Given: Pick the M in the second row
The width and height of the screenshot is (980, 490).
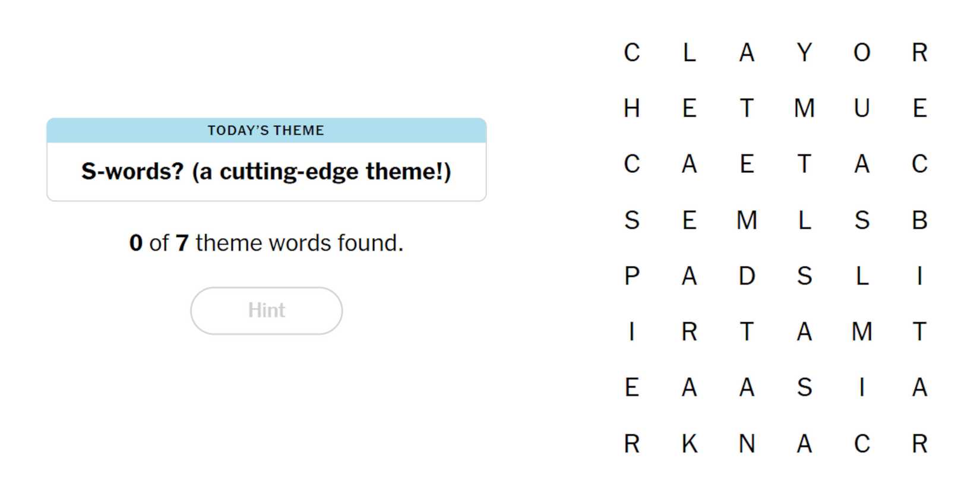Looking at the screenshot, I should (x=804, y=109).
